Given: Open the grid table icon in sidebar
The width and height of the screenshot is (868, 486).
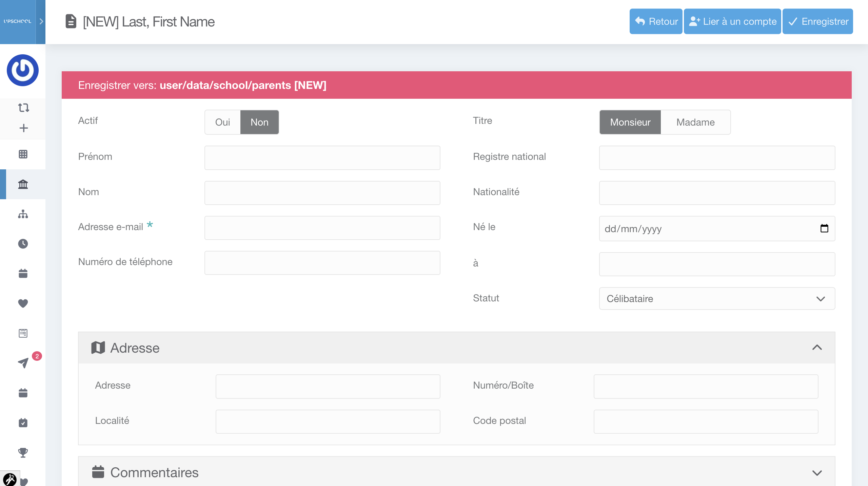Looking at the screenshot, I should [23, 154].
